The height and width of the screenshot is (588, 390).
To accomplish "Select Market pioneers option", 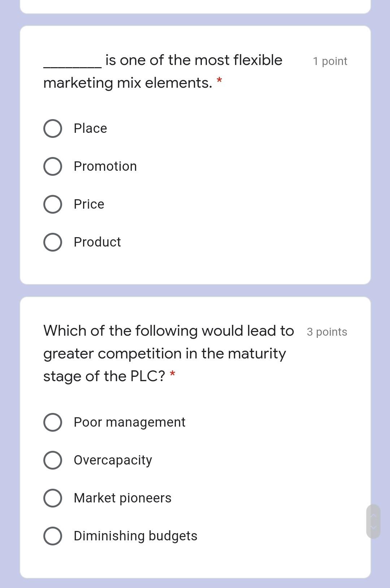I will (52, 498).
